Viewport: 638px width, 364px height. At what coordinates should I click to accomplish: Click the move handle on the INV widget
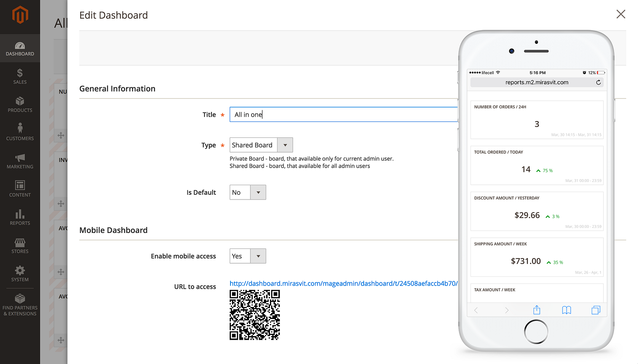(x=61, y=204)
